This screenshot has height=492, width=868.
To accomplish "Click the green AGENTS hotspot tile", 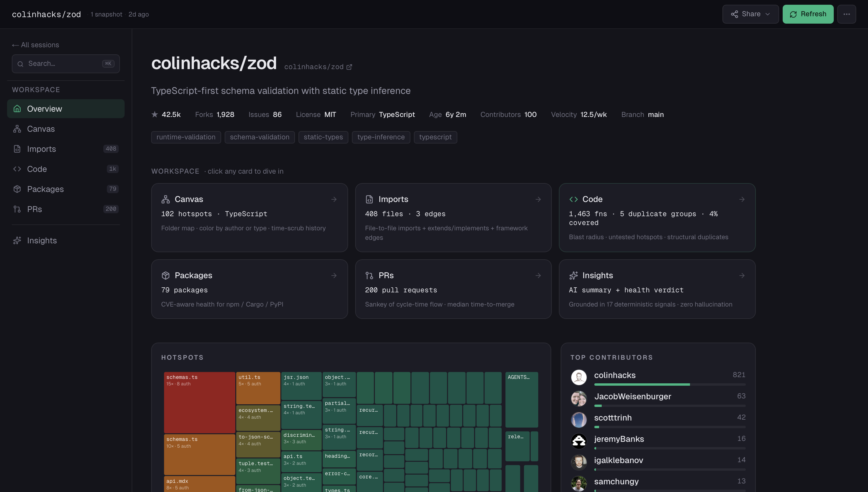I will click(x=521, y=400).
